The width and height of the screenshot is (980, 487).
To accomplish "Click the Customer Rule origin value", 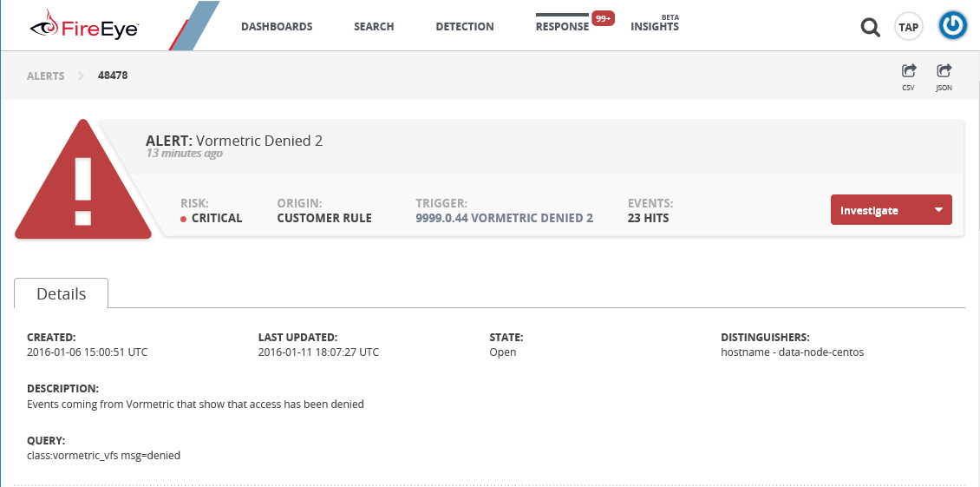I will coord(324,218).
